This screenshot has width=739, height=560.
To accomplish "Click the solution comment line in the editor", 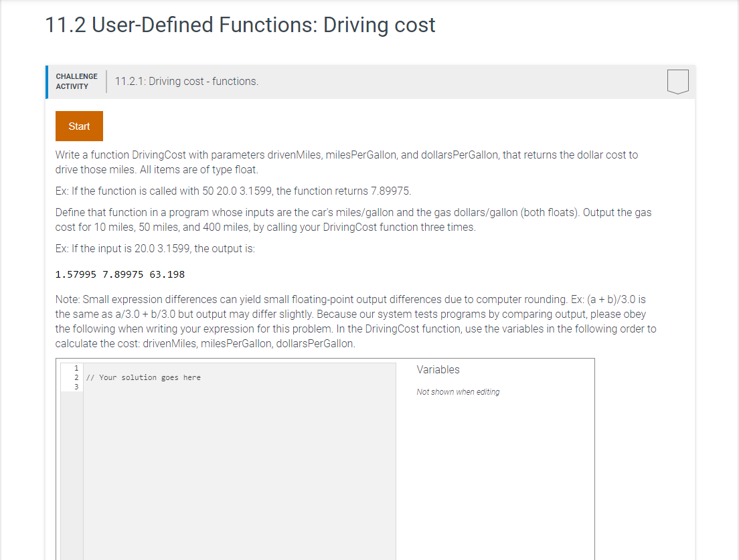I will click(x=143, y=377).
